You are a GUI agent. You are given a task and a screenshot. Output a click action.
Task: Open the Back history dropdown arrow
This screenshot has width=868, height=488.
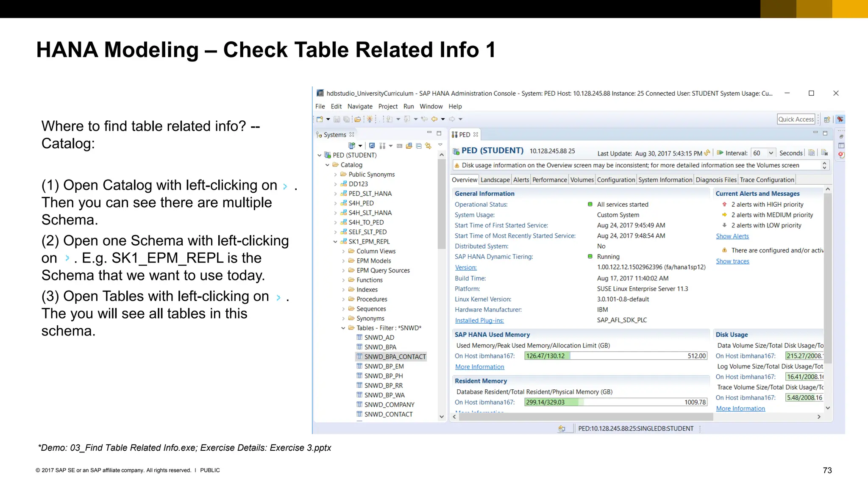443,119
